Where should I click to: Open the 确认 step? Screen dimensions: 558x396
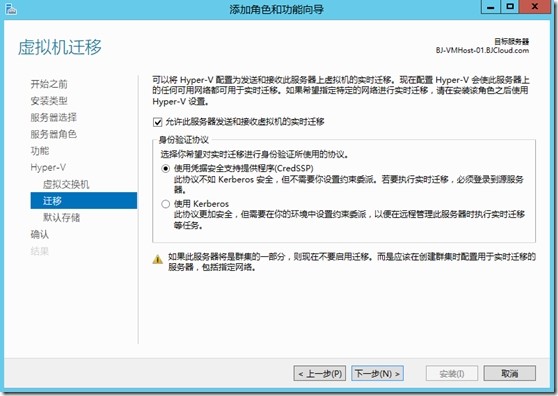(40, 234)
